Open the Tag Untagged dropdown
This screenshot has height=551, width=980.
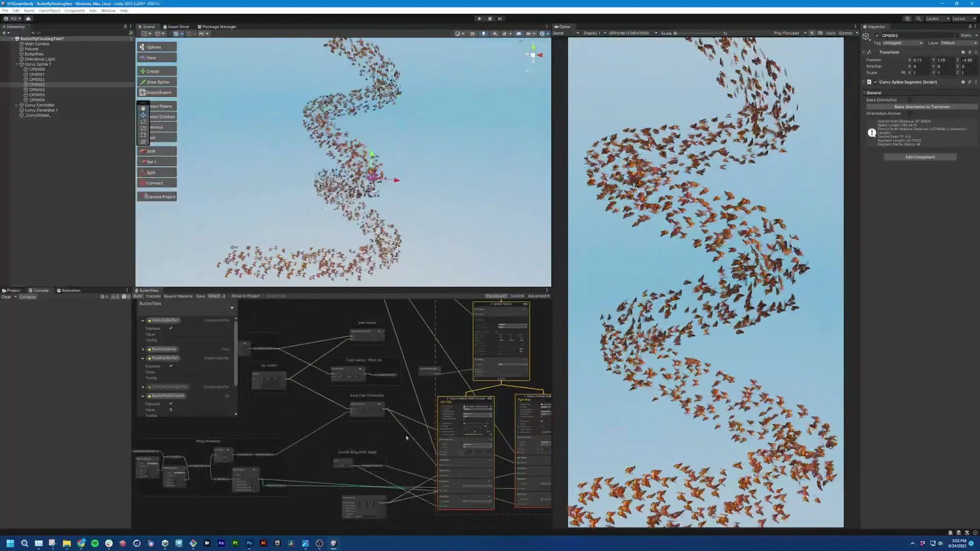pyautogui.click(x=902, y=43)
